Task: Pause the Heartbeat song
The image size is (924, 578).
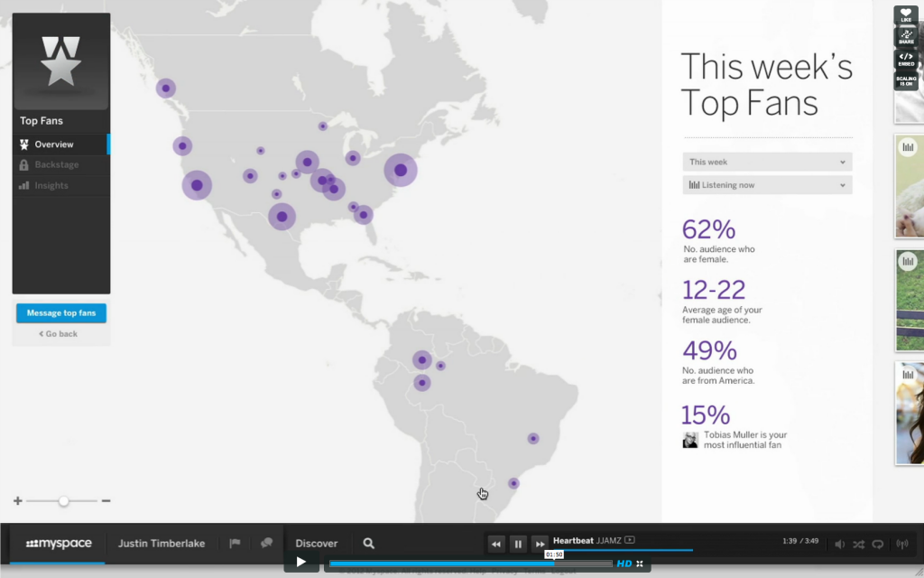Action: pos(518,544)
